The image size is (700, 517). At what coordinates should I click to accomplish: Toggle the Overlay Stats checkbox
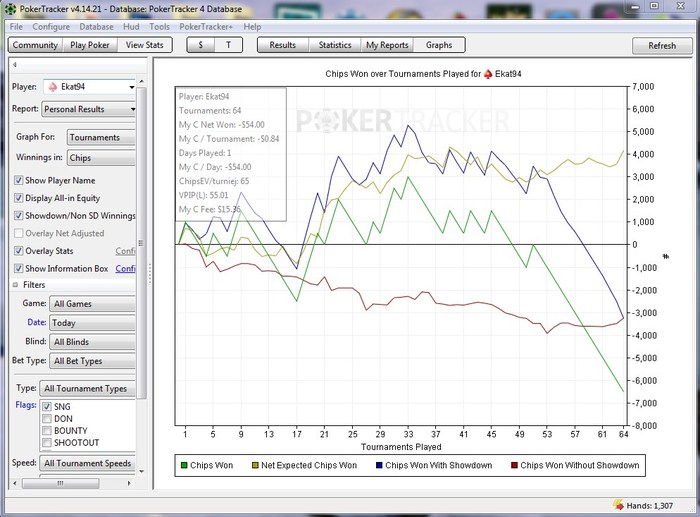[x=18, y=251]
